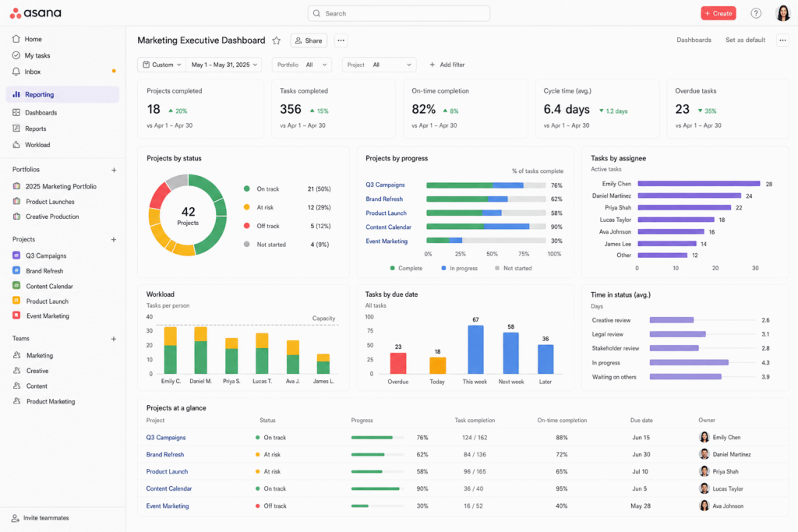Image resolution: width=798 pixels, height=532 pixels.
Task: Click the Asana logo
Action: click(36, 13)
